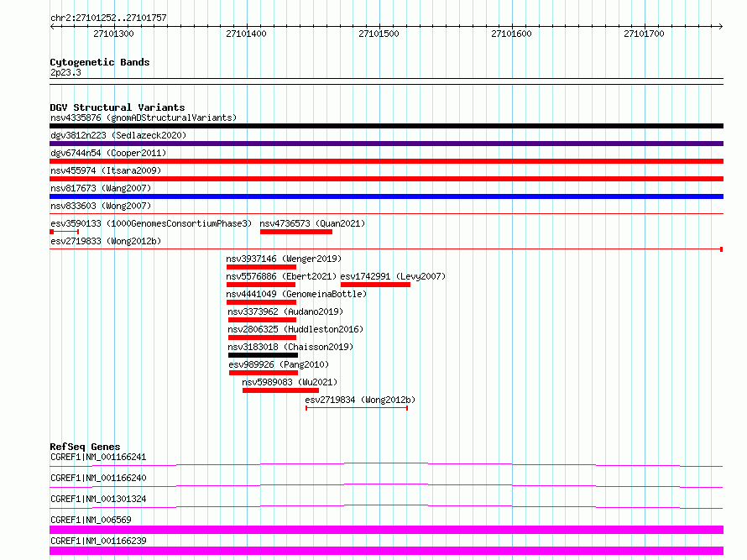
Task: Click the red nsv455974 variant bar
Action: pos(386,179)
